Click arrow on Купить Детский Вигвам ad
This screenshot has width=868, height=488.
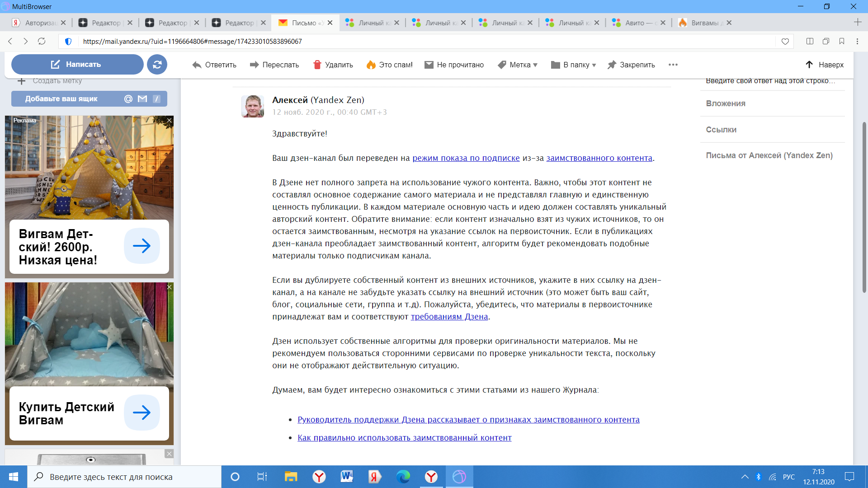pos(142,413)
